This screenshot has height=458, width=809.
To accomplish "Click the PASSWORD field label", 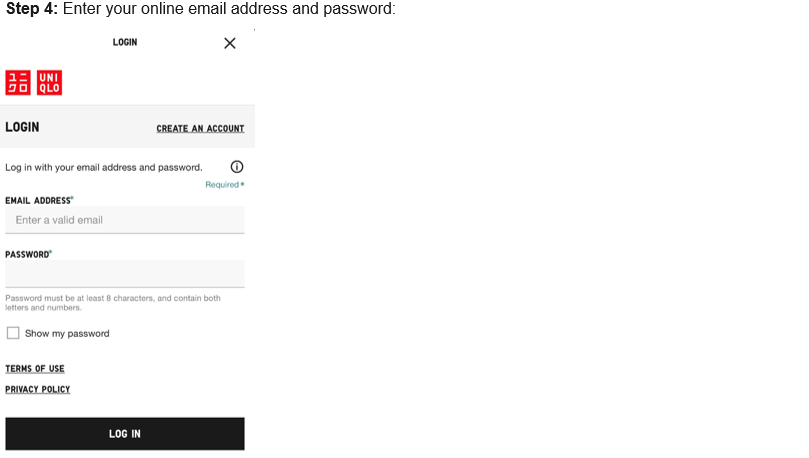I will click(28, 255).
